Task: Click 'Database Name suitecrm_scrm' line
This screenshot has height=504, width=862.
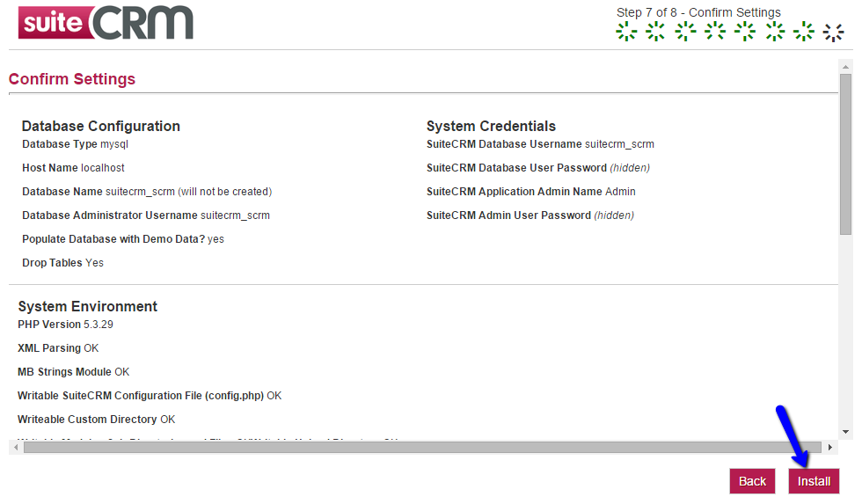Action: [x=147, y=191]
